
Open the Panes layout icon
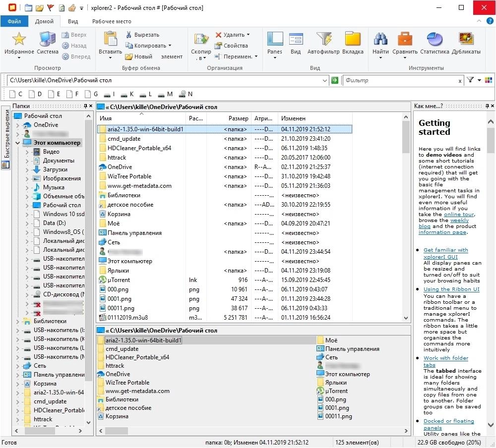point(275,39)
